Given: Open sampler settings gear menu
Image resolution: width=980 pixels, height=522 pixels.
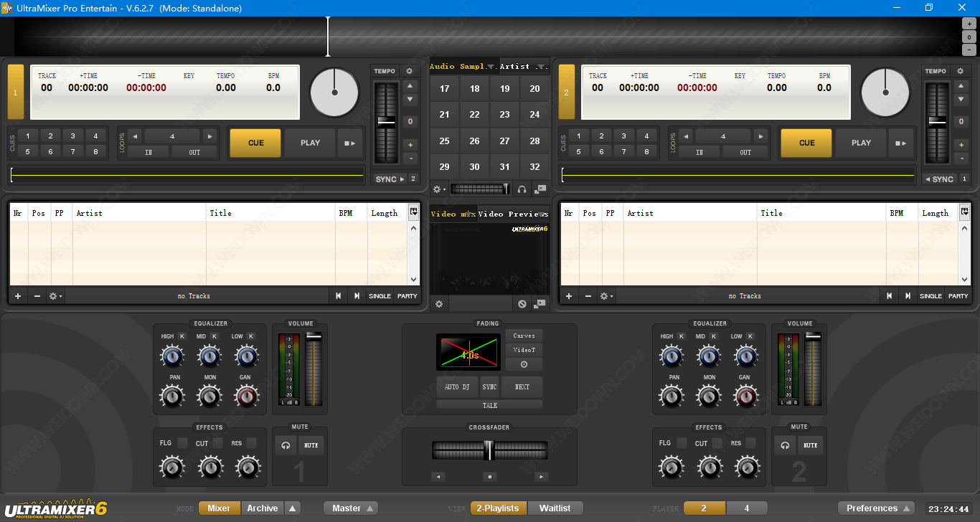Looking at the screenshot, I should [438, 189].
